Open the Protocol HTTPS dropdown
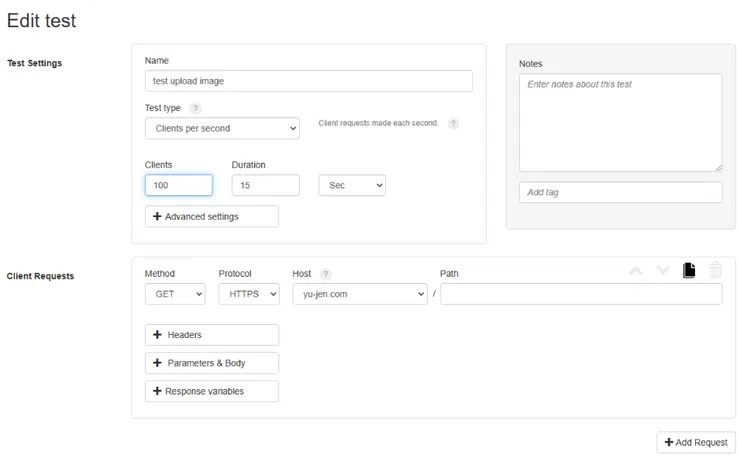Viewport: 740px width, 462px height. pos(249,294)
